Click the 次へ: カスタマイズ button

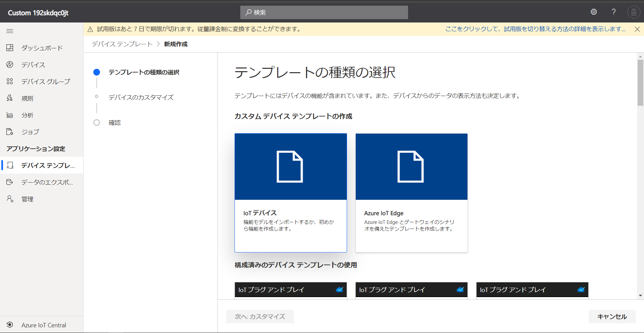click(x=260, y=317)
